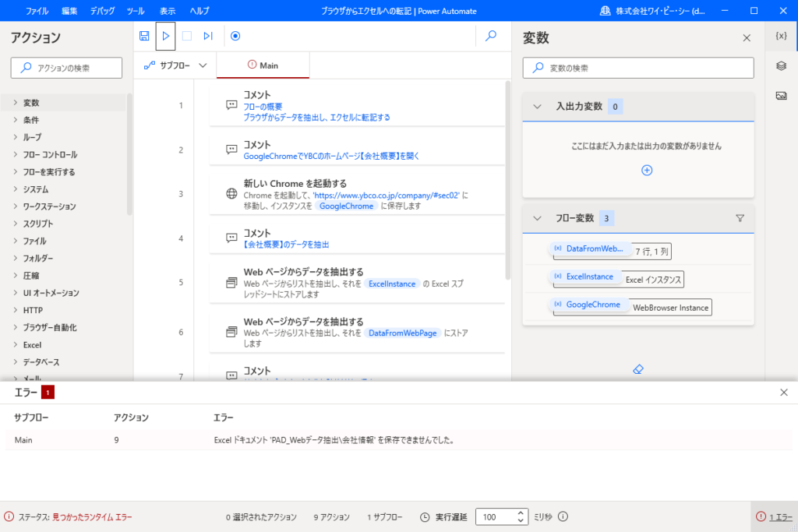Select the DataFromWeb... flow variable
Image resolution: width=798 pixels, height=532 pixels.
tap(591, 248)
